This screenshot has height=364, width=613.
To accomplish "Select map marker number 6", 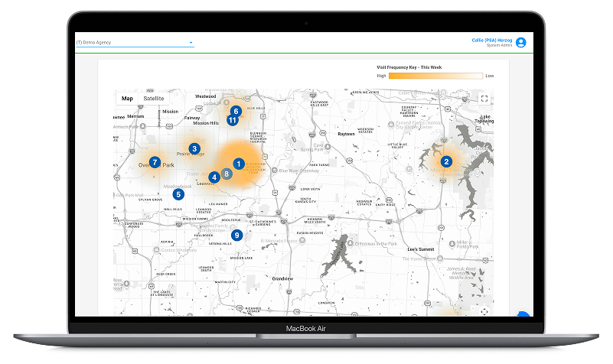I will (236, 112).
